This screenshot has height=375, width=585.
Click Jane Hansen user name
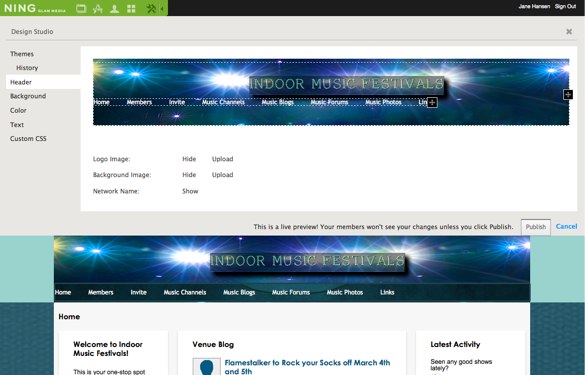point(534,6)
